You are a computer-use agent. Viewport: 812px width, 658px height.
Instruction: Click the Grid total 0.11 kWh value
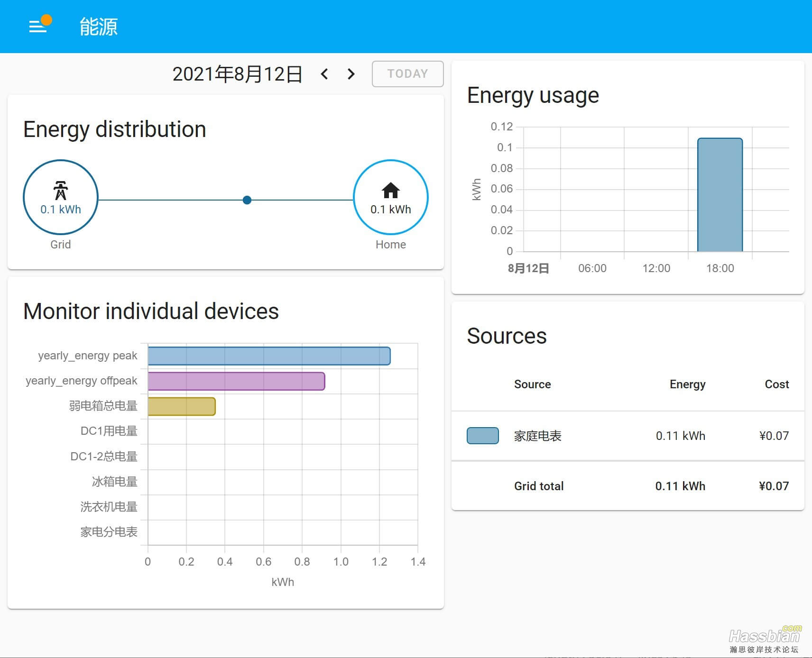[x=681, y=486]
